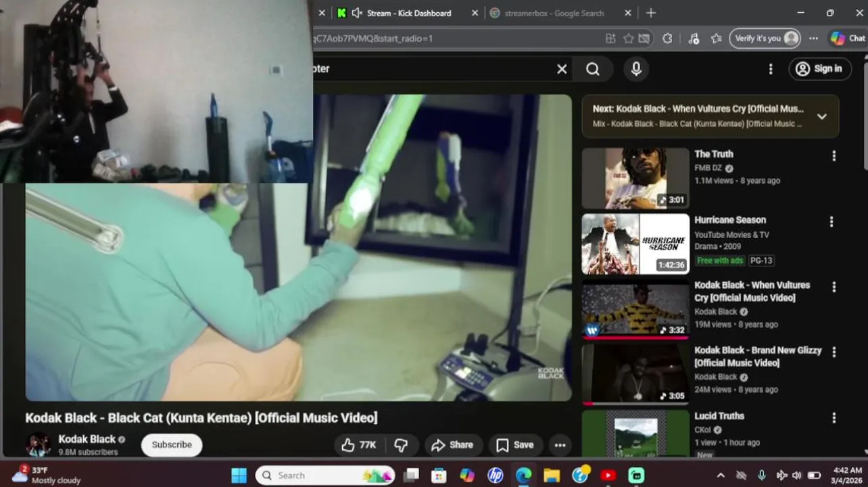The image size is (868, 487).
Task: Open taskbar volume speaker control
Action: [796, 476]
